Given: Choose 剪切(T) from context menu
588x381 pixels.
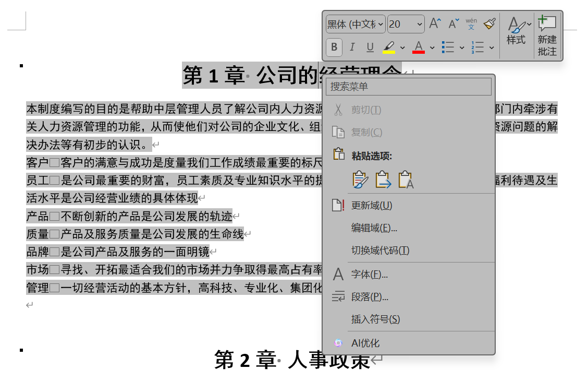Looking at the screenshot, I should [x=408, y=110].
